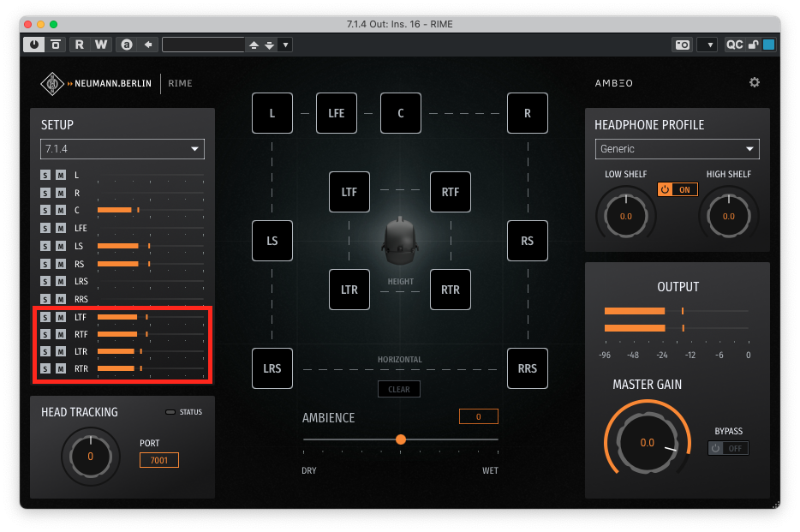Click the unlocked padlock icon
The height and width of the screenshot is (532, 800).
(753, 45)
